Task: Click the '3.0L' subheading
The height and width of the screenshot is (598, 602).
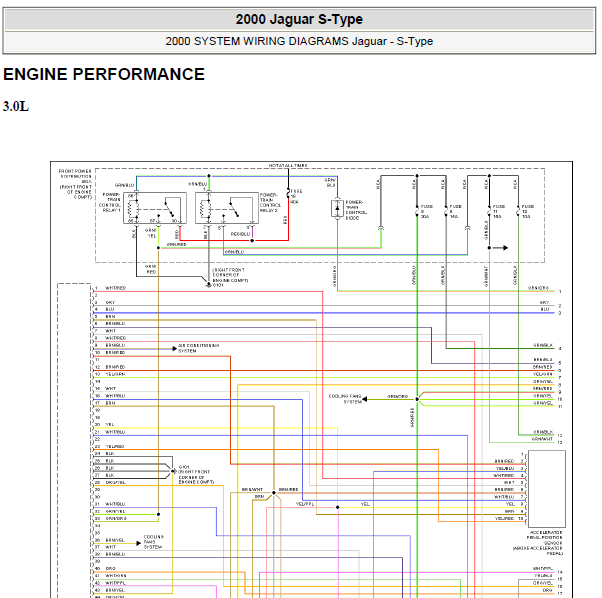Action: coord(16,106)
